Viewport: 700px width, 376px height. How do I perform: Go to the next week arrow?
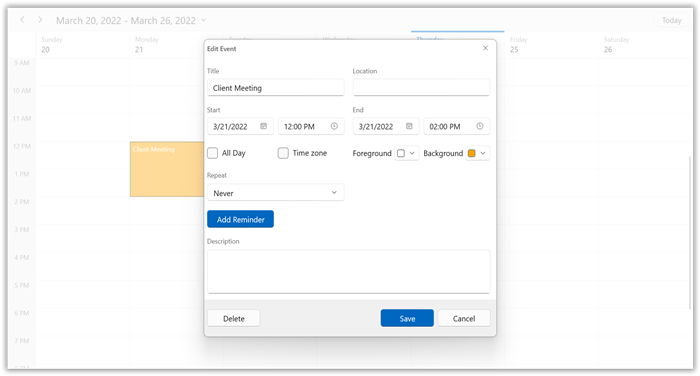(x=40, y=20)
